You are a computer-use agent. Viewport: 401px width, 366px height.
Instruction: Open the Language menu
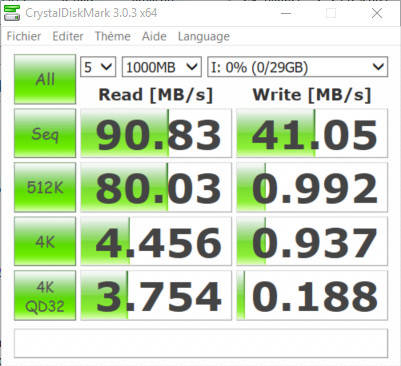pyautogui.click(x=204, y=37)
